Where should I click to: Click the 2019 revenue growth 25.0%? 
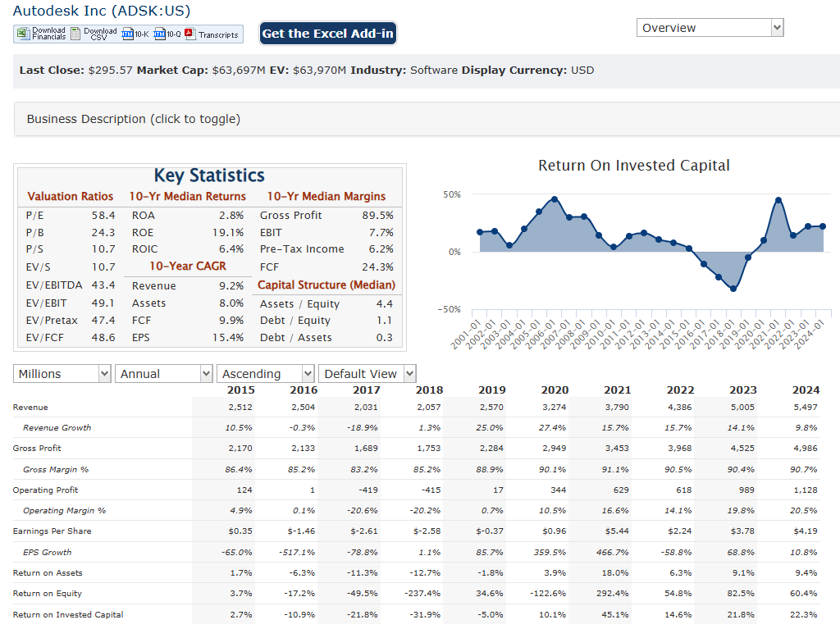point(490,427)
